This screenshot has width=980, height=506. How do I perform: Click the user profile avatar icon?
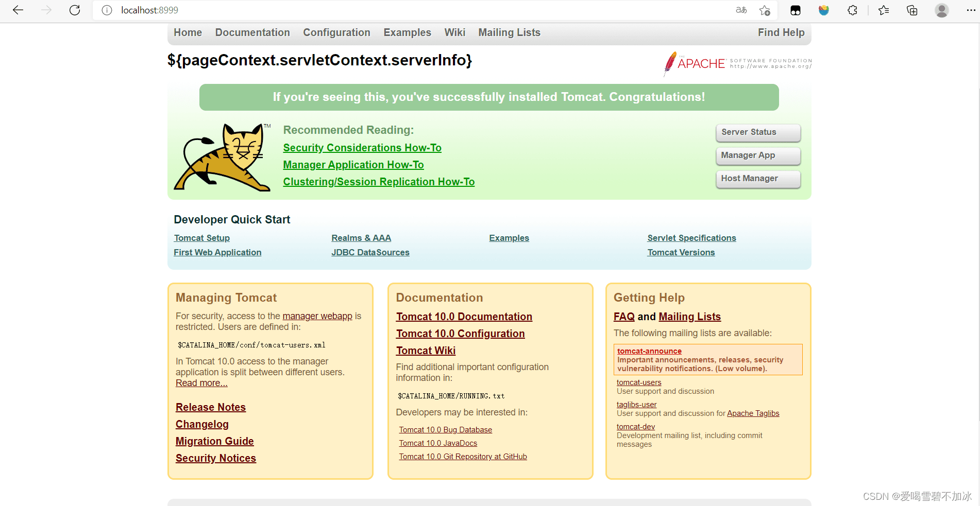941,10
